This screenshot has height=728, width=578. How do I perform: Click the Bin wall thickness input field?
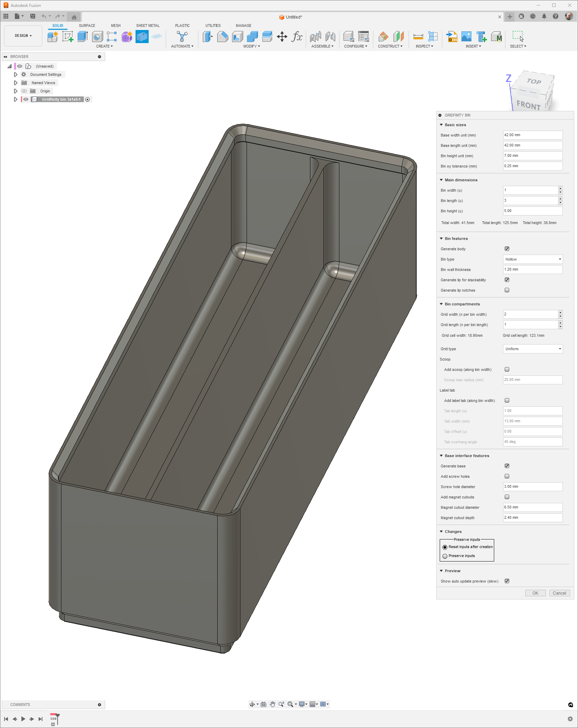(532, 270)
